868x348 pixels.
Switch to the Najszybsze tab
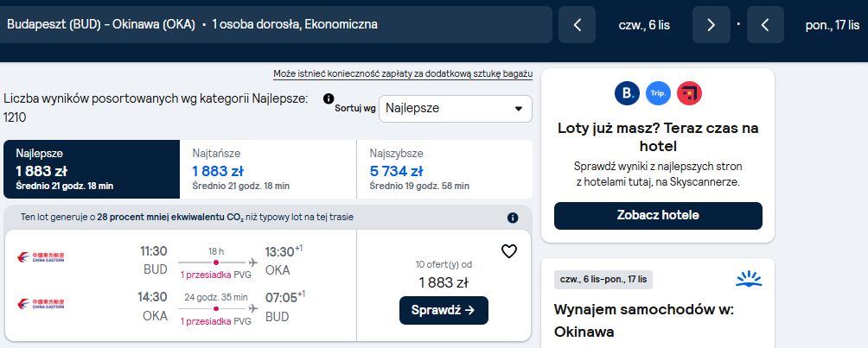click(x=444, y=169)
